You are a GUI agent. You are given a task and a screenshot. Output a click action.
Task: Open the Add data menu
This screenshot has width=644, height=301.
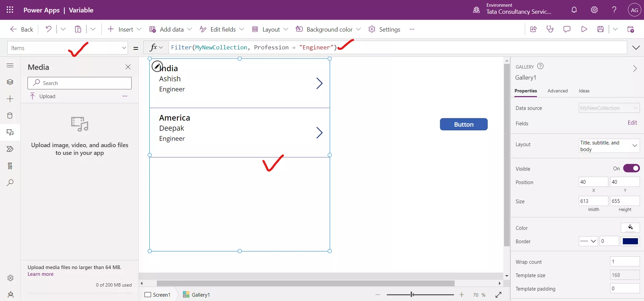171,29
